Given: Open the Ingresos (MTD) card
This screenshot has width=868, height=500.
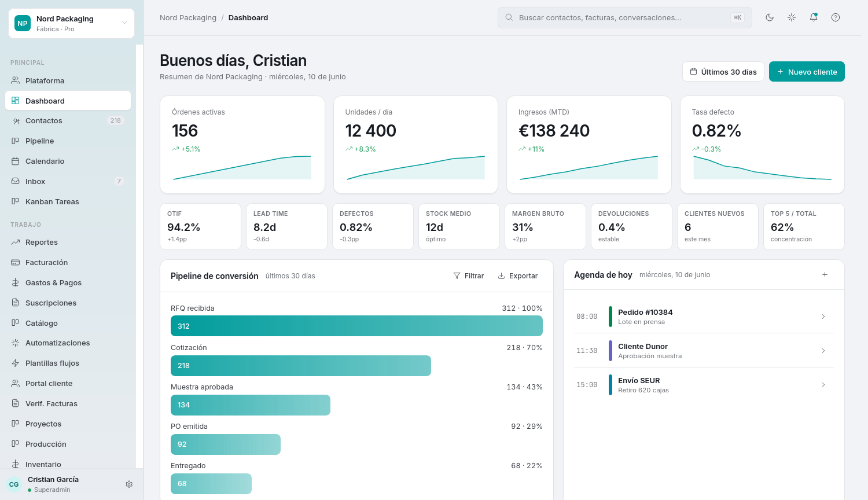Looking at the screenshot, I should [589, 145].
